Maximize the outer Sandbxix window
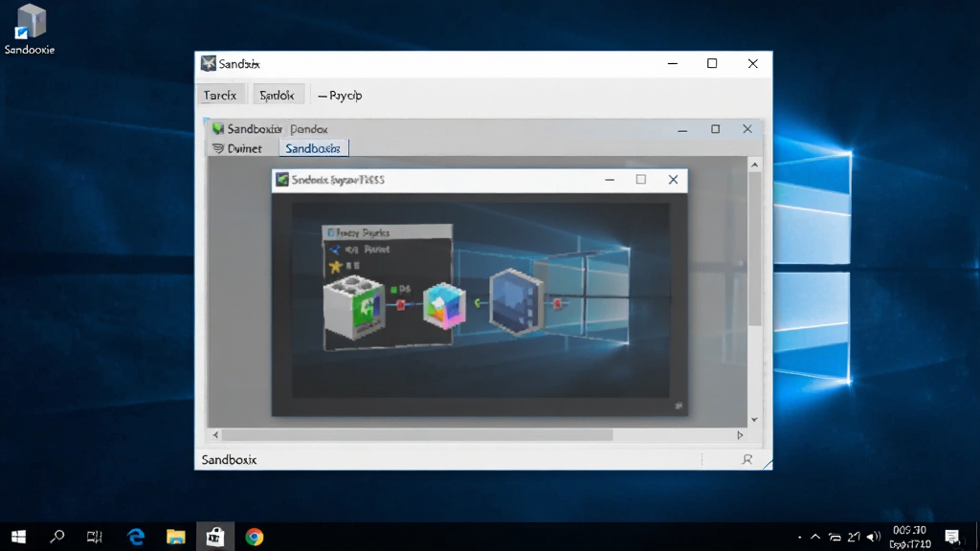 712,63
